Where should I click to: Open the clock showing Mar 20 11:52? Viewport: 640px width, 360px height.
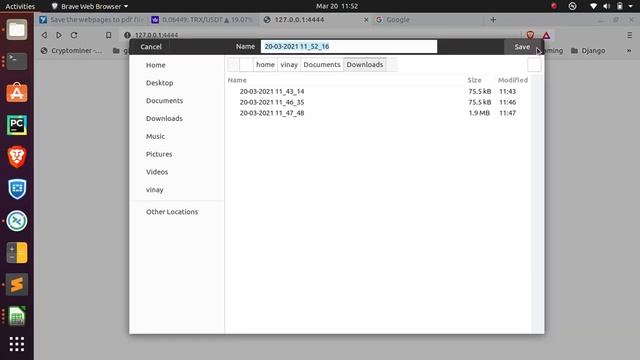coord(337,6)
